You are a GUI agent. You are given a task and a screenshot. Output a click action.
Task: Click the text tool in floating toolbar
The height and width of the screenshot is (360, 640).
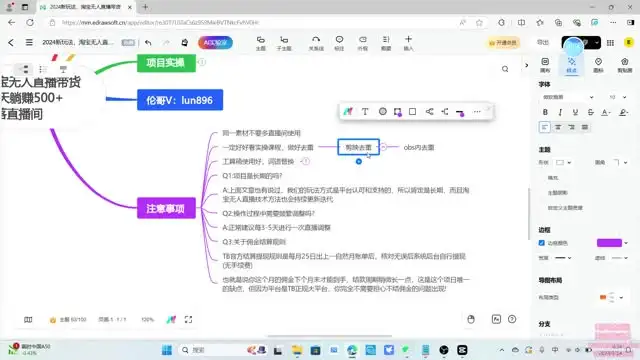tap(365, 111)
